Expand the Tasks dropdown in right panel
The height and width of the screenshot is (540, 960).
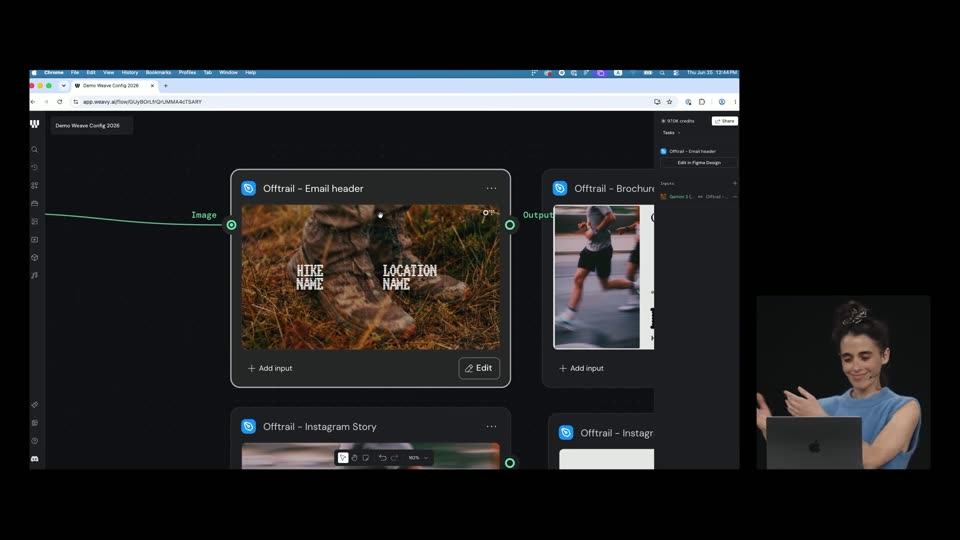(x=671, y=133)
